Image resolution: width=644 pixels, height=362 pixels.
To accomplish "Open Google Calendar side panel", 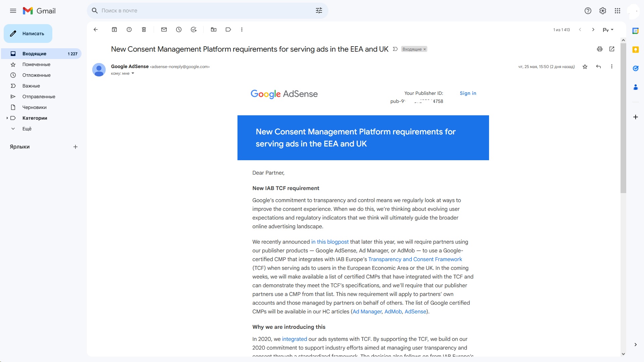I will [x=636, y=31].
